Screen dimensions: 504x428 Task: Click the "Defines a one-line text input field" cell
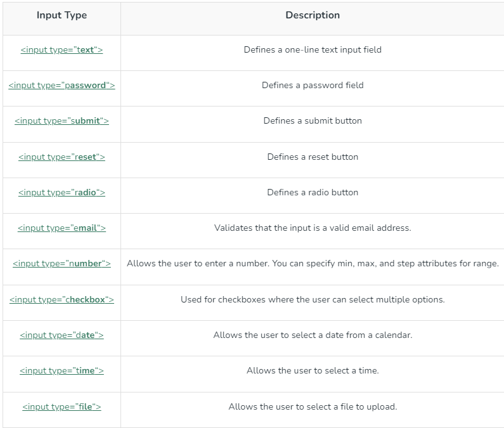(313, 49)
